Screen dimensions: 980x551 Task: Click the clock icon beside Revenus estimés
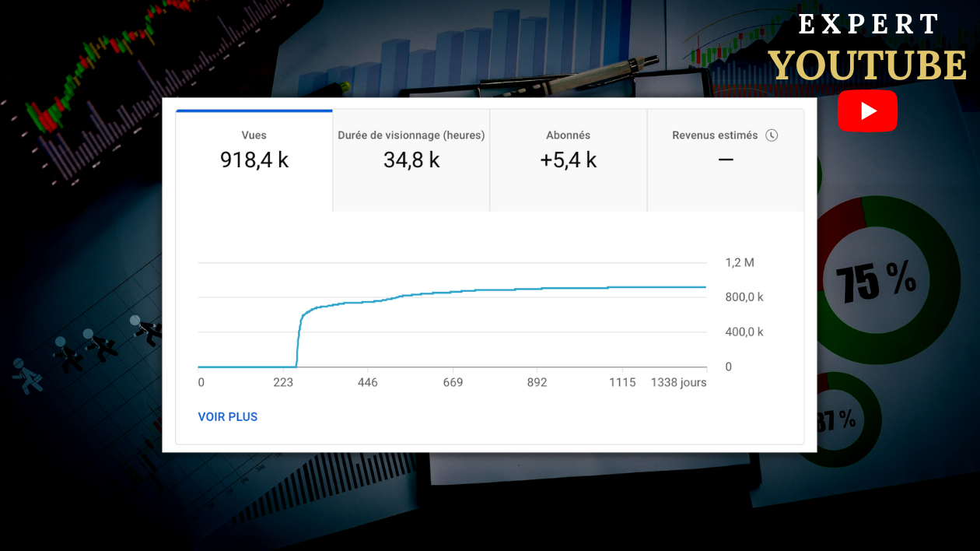click(x=772, y=135)
